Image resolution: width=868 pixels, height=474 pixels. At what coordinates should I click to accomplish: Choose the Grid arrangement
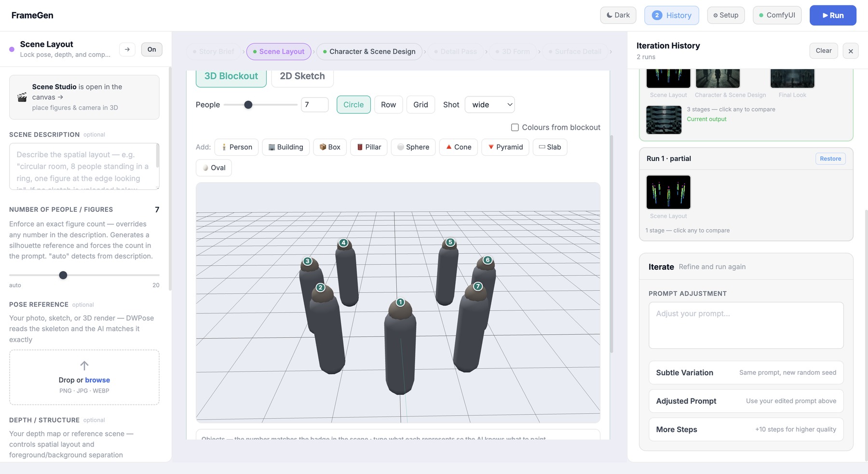420,105
